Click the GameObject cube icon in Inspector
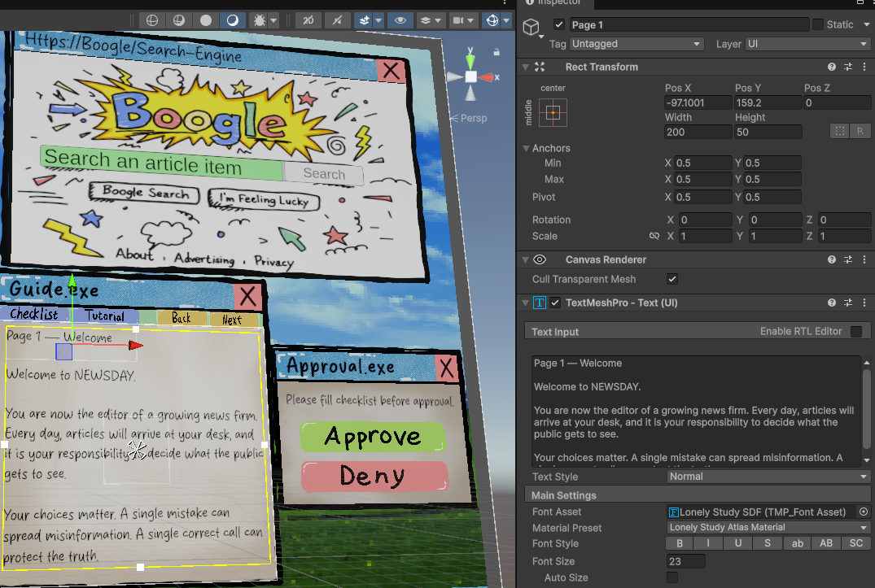Image resolution: width=875 pixels, height=588 pixels. pos(532,26)
